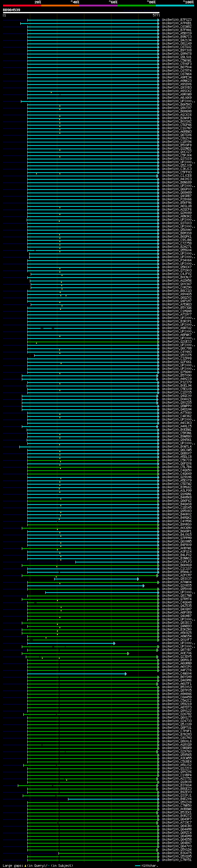The height and width of the screenshot is (868, 197).
Task: Click the UniRef100_A4FZT6 label
Action: pyautogui.click(x=177, y=670)
